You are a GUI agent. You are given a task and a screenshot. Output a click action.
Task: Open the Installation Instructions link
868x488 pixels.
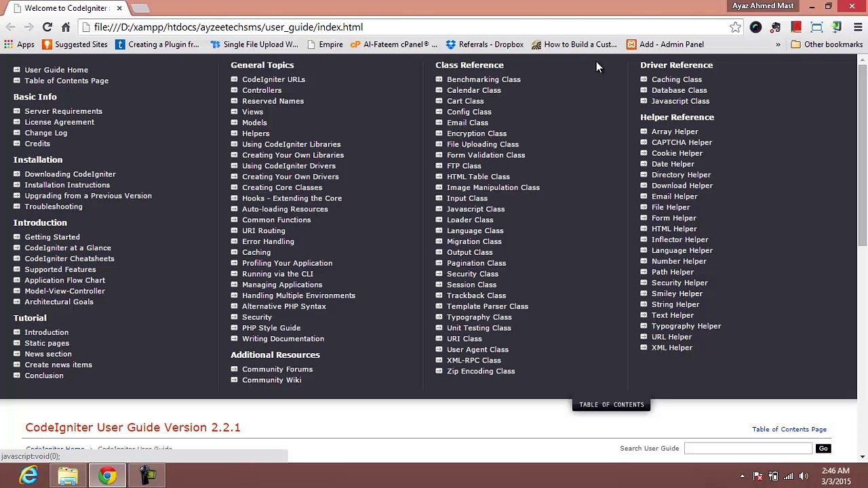click(67, 185)
